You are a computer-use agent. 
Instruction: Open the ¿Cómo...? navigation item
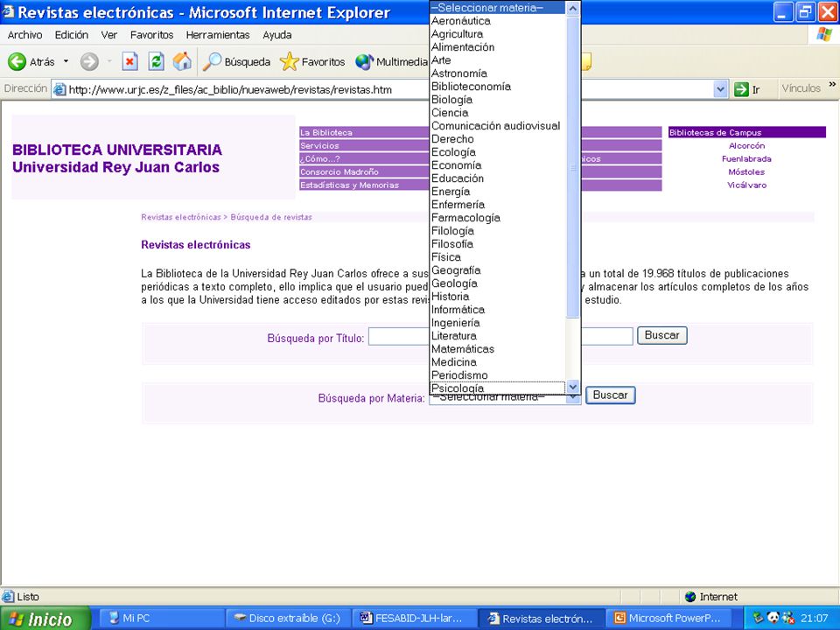(364, 158)
